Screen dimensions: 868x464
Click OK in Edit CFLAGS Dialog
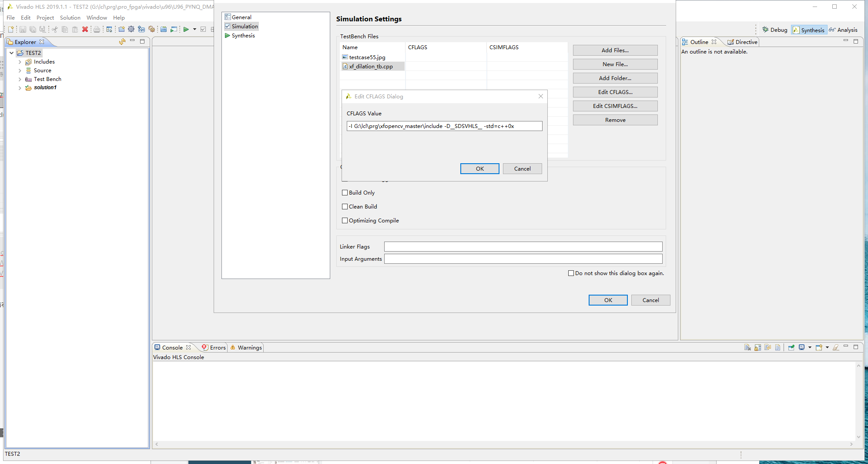[x=479, y=168]
